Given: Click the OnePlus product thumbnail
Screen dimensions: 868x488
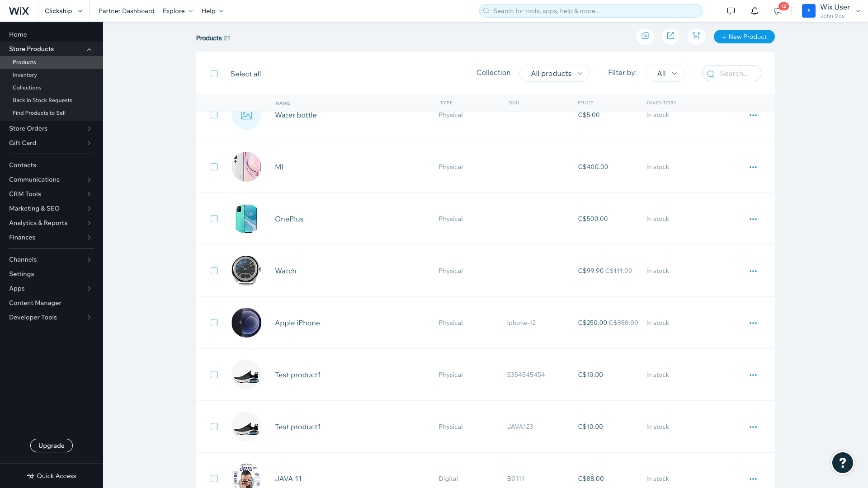Looking at the screenshot, I should (x=246, y=219).
